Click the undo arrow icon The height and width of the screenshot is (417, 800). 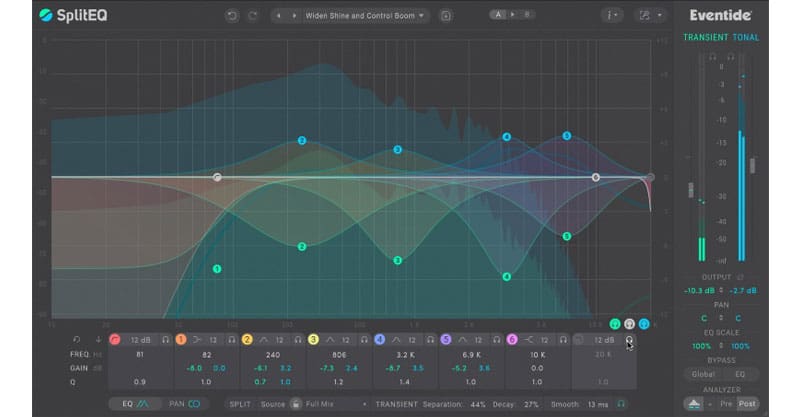click(232, 16)
